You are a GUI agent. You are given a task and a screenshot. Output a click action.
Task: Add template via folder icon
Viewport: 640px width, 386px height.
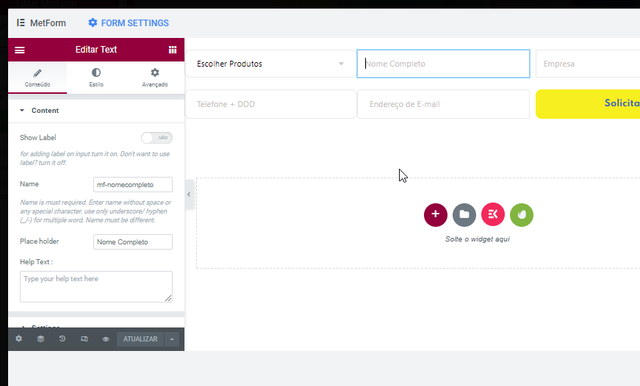click(464, 215)
